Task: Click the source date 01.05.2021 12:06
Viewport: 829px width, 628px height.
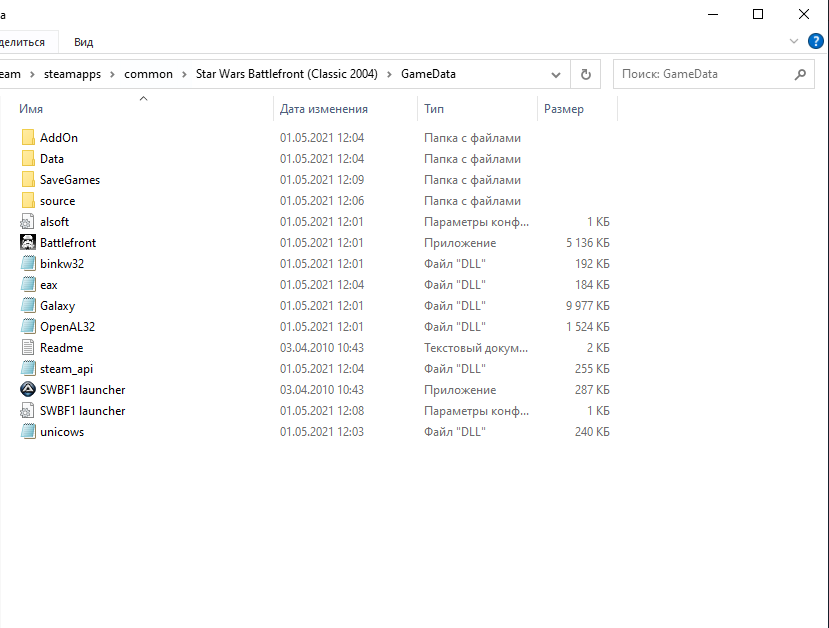Action: 321,201
